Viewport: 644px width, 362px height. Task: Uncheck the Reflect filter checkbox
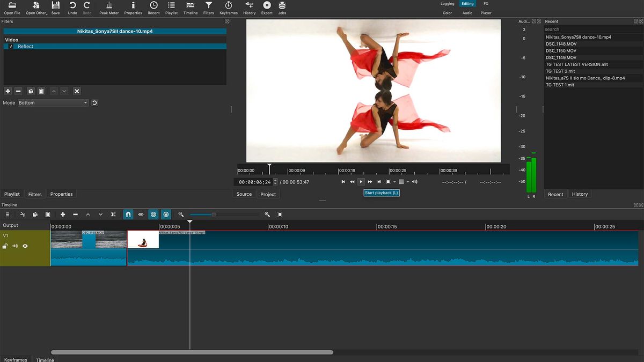(x=11, y=47)
